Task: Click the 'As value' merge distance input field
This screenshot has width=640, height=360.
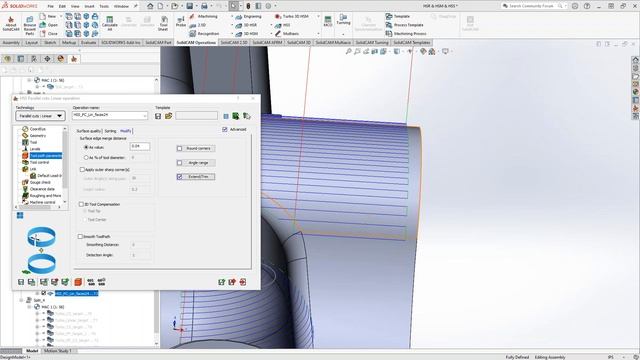Action: pos(140,146)
